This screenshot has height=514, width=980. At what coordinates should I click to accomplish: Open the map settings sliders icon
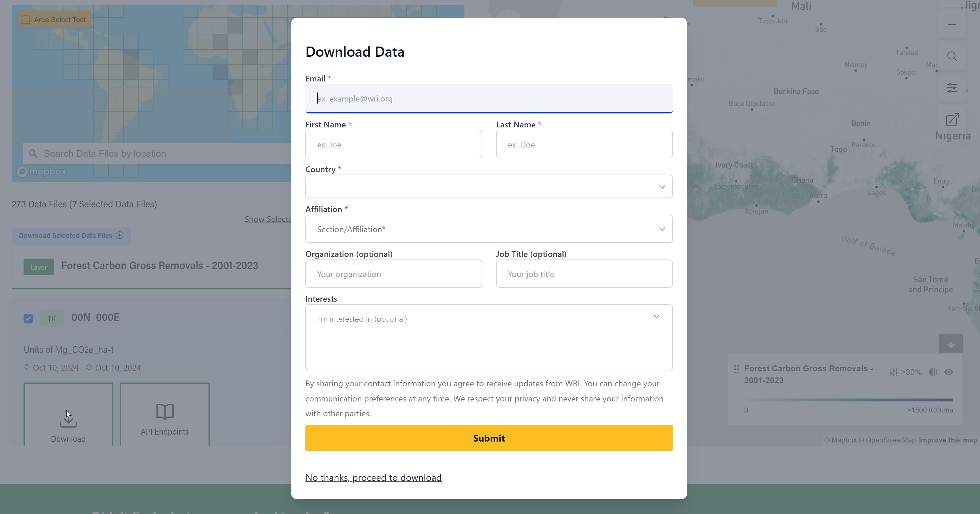[x=952, y=88]
